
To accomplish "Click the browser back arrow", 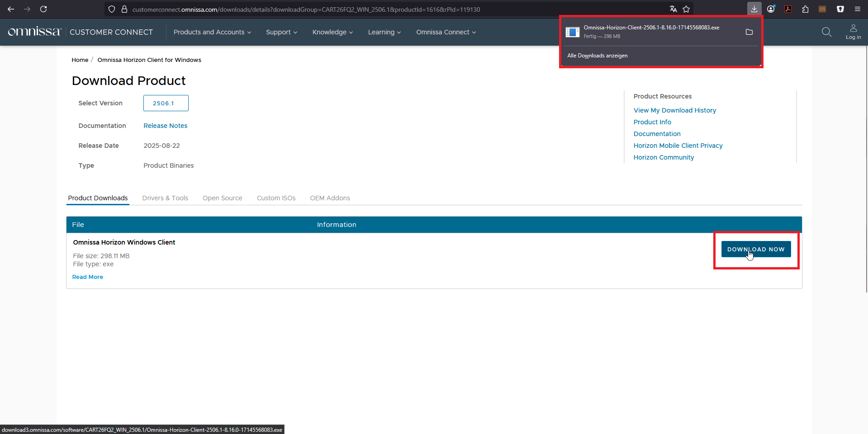I will pos(11,9).
